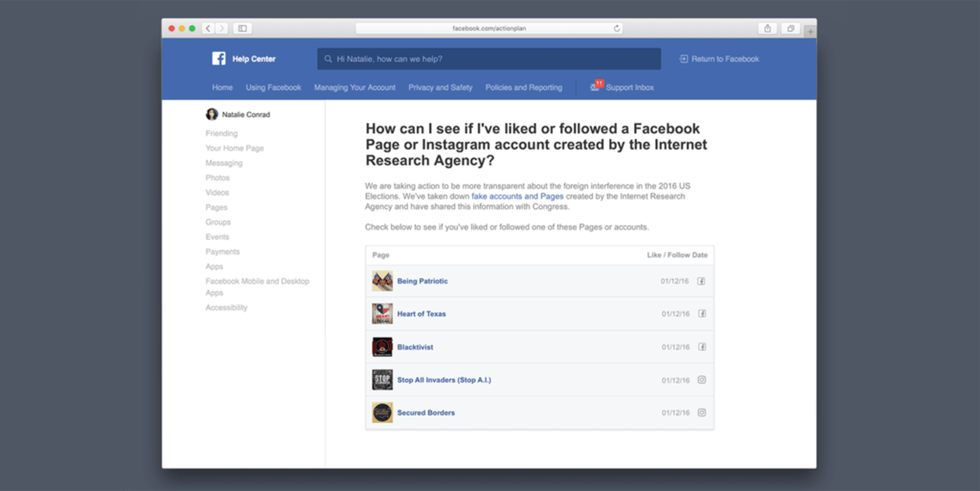Open the Accessibility section in the sidebar
The width and height of the screenshot is (980, 491).
point(226,307)
